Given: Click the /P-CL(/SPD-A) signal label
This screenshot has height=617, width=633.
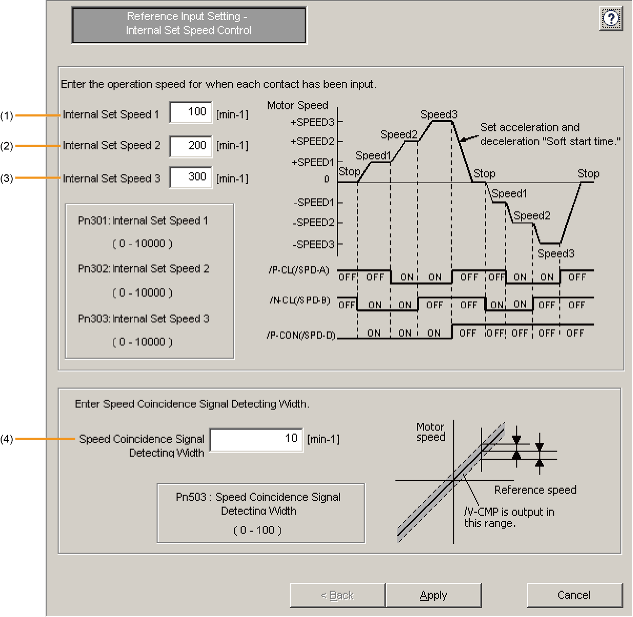Looking at the screenshot, I should click(x=302, y=270).
